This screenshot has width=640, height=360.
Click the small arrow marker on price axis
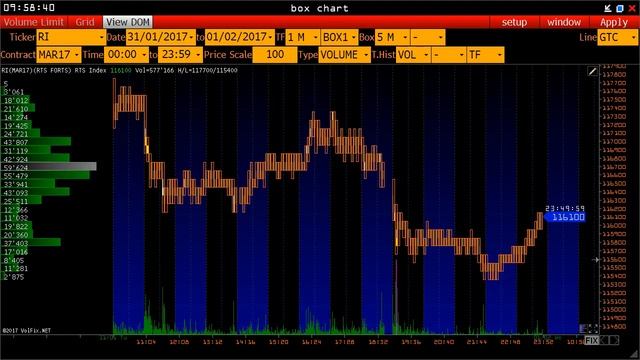(596, 259)
